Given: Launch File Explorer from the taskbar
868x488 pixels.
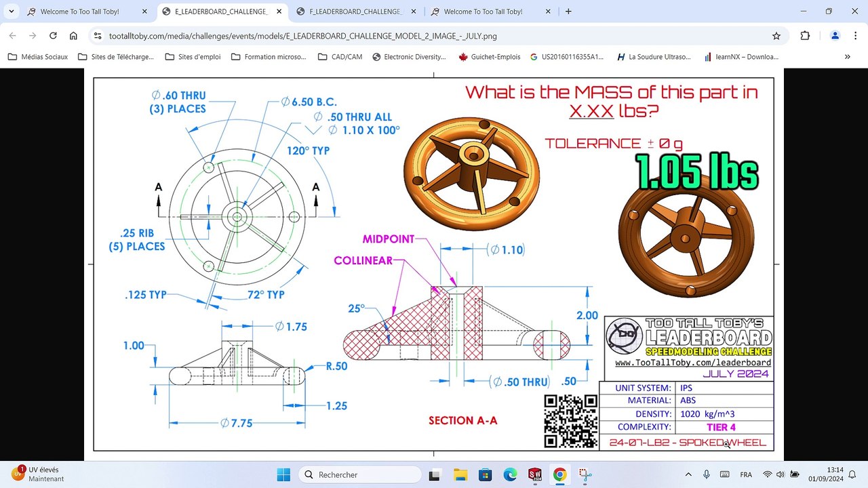Looking at the screenshot, I should coord(460,474).
